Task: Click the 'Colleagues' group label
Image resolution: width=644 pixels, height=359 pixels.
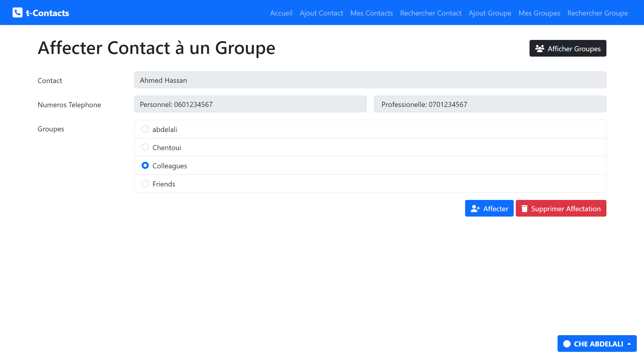Action: click(x=170, y=166)
